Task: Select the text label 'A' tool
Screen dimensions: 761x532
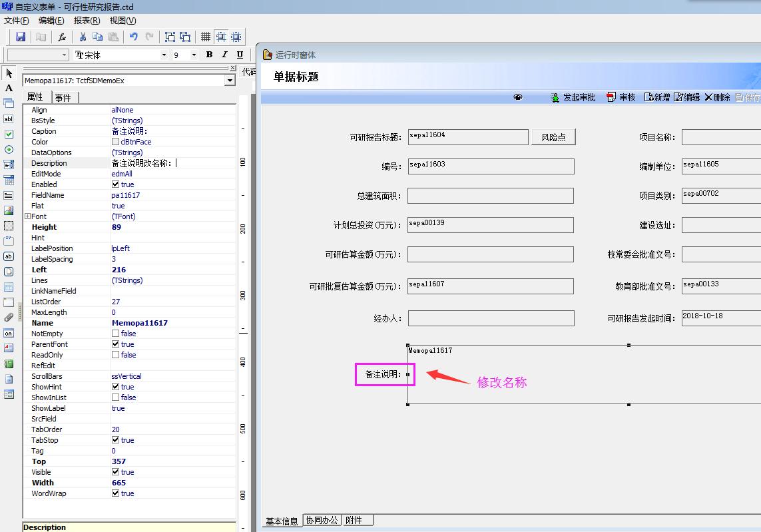Action: (x=9, y=88)
